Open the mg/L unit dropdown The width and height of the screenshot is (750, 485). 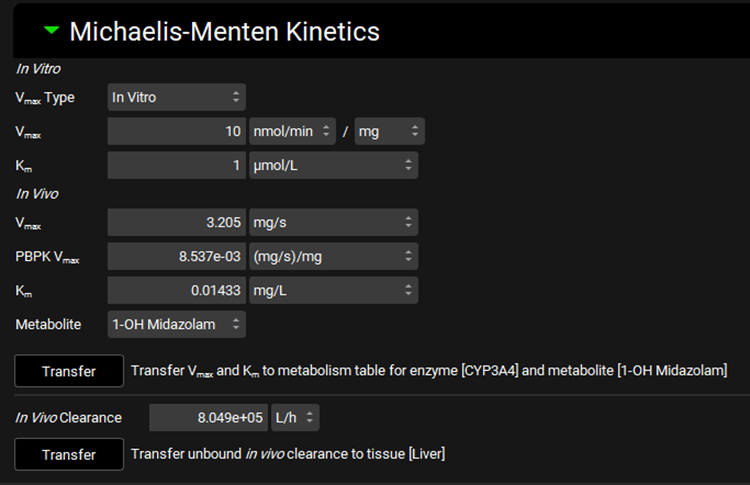[x=332, y=290]
